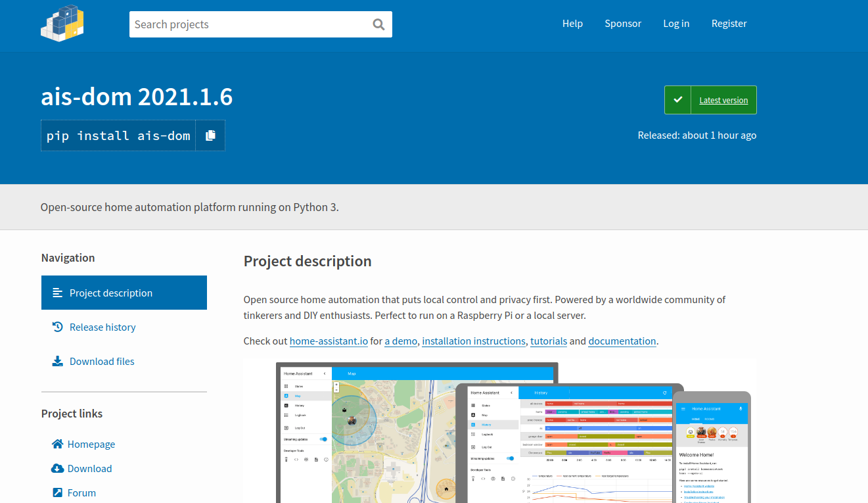Click the 'Navigation' heading
The image size is (868, 503).
68,258
